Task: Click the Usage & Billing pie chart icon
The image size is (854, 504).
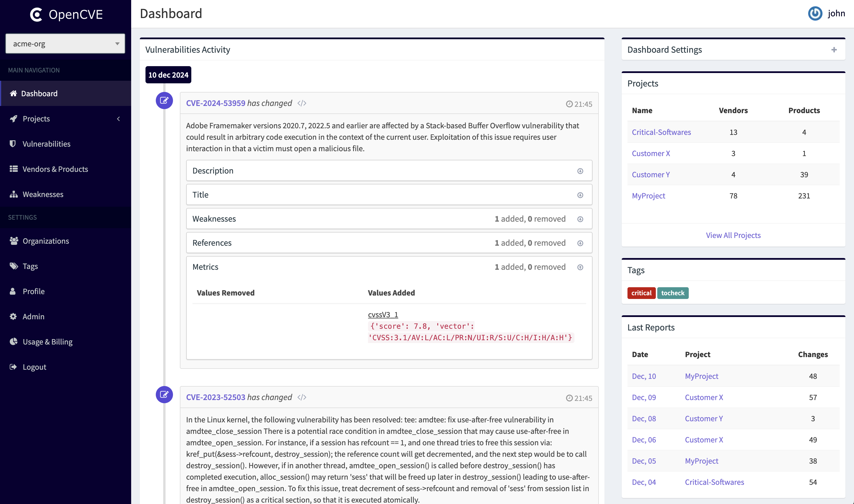Action: [13, 342]
